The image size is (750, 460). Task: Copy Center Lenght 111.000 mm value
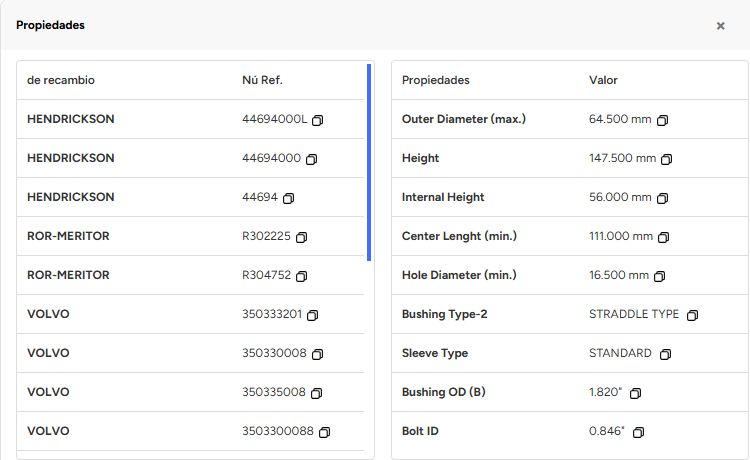(663, 237)
